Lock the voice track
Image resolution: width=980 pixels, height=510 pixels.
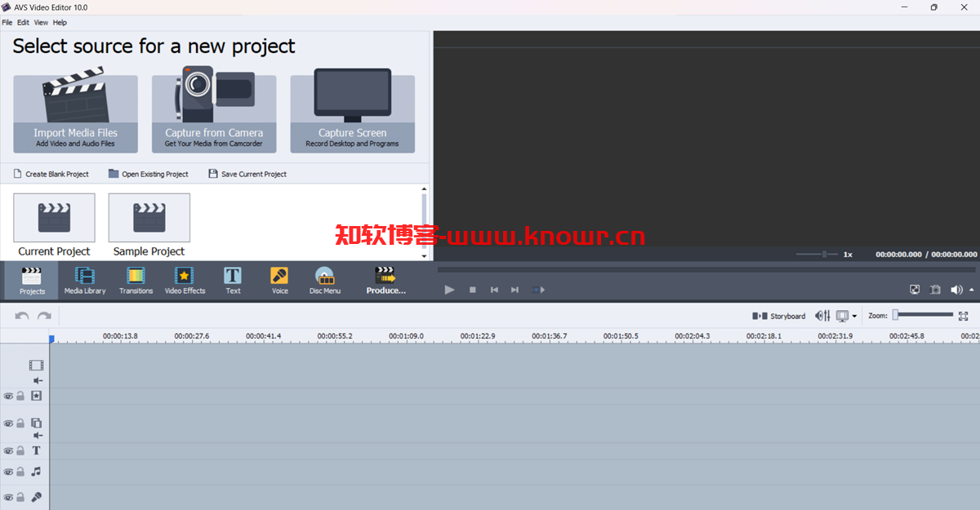click(x=20, y=497)
